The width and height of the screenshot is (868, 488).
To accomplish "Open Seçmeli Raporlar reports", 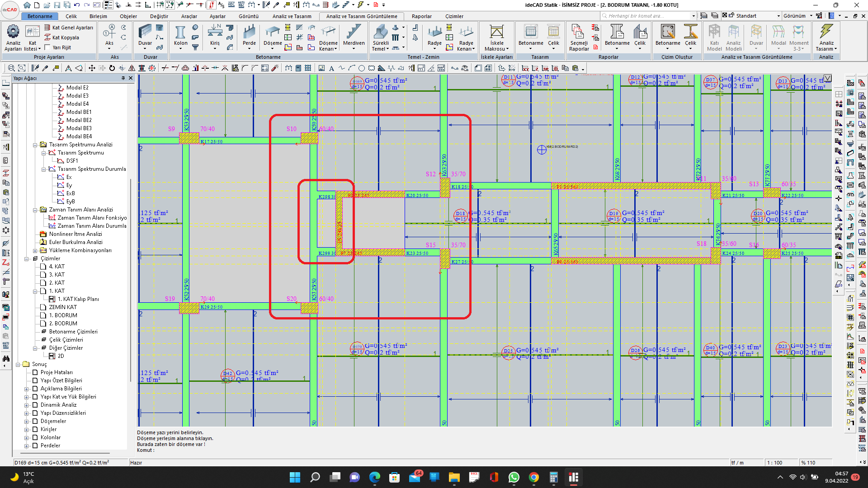I will tap(579, 38).
